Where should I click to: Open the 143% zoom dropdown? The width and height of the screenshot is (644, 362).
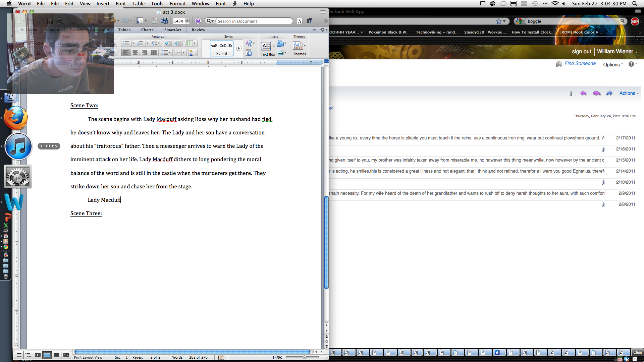click(187, 21)
